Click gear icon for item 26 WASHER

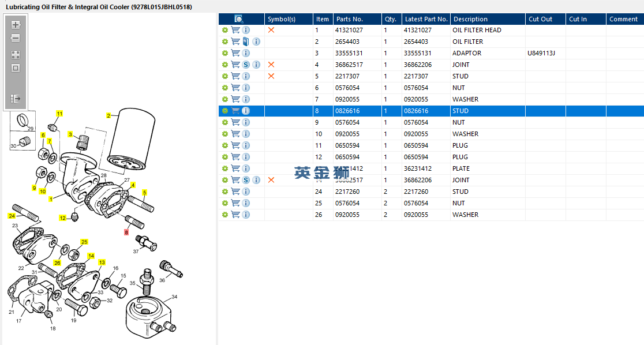pyautogui.click(x=224, y=215)
